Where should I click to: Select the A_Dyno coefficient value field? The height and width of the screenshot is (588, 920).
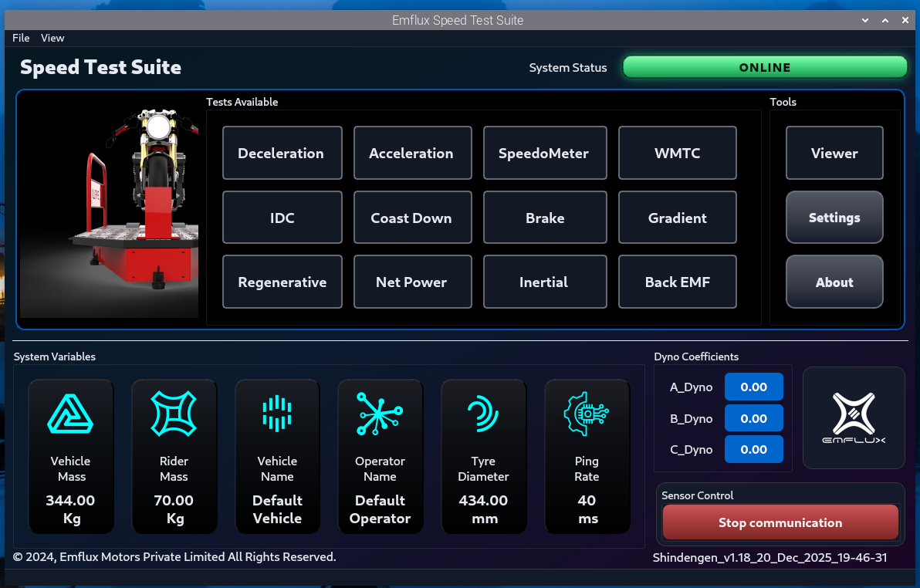754,387
